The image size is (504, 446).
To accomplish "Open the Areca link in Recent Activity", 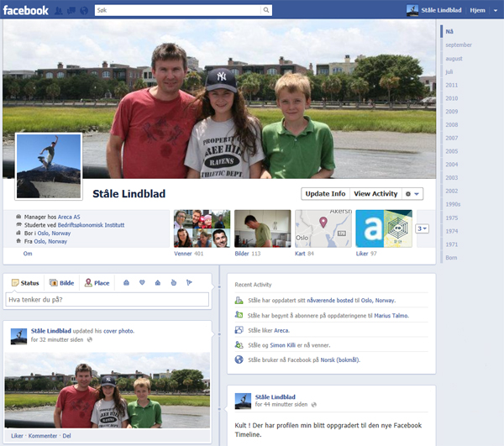I will point(281,330).
